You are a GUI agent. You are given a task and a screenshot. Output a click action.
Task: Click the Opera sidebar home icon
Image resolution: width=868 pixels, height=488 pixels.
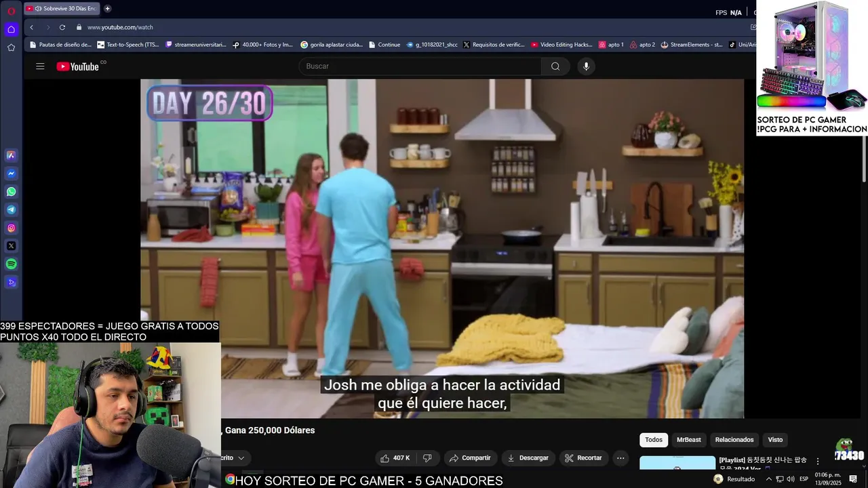pyautogui.click(x=11, y=29)
